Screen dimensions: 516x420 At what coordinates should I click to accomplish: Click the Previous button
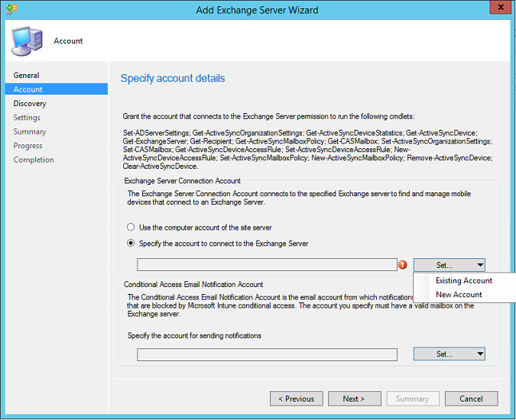pos(297,399)
